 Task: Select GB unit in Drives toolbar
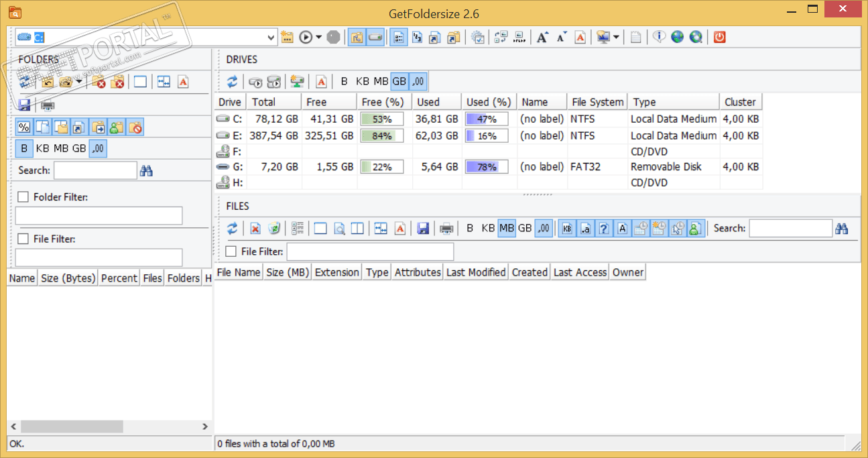[x=399, y=82]
